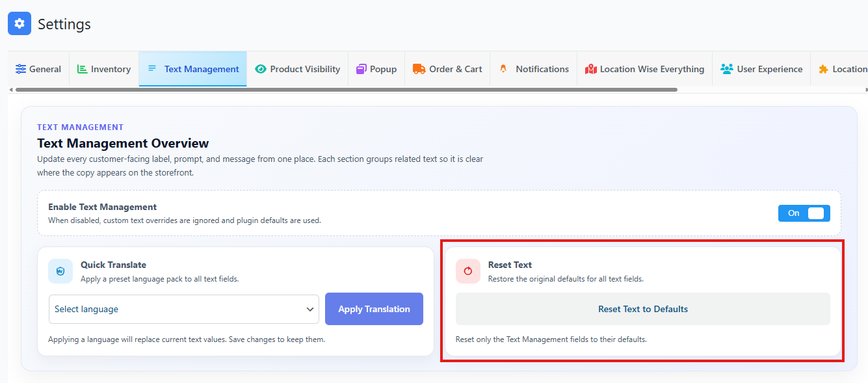This screenshot has width=868, height=383.
Task: Click the General tab sliders icon
Action: [21, 69]
